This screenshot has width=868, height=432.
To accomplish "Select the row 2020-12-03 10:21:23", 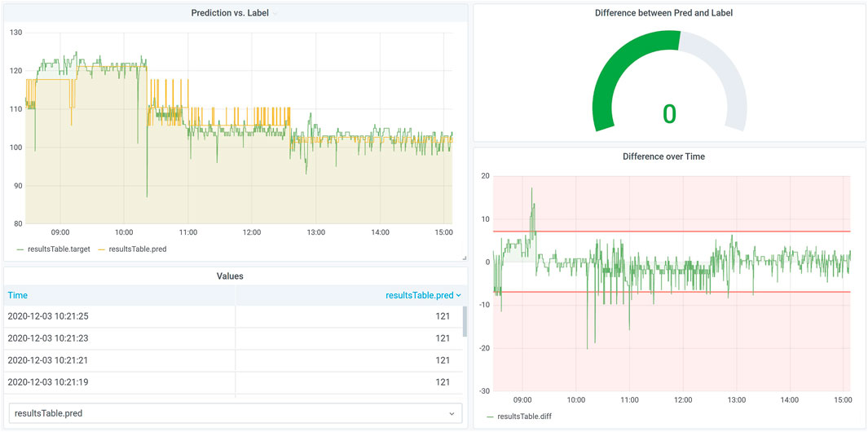I will tap(234, 338).
